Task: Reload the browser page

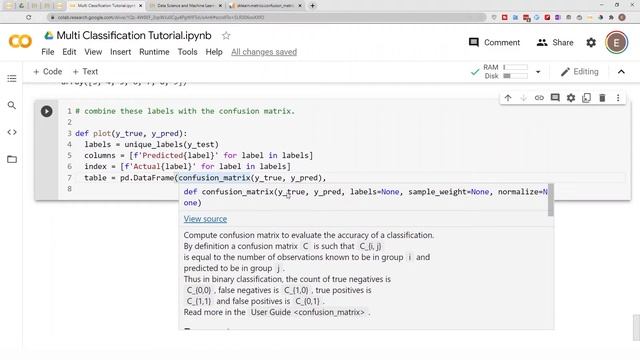Action: (29, 17)
